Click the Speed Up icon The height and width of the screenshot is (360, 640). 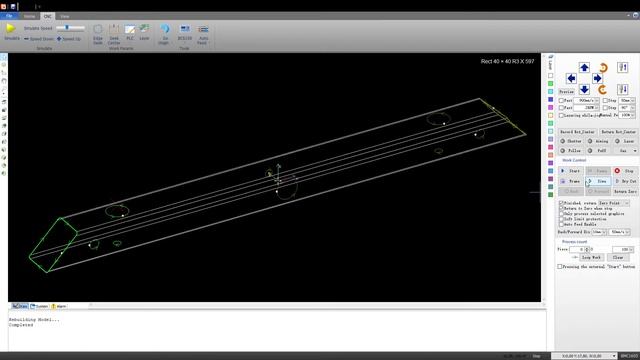[59, 39]
